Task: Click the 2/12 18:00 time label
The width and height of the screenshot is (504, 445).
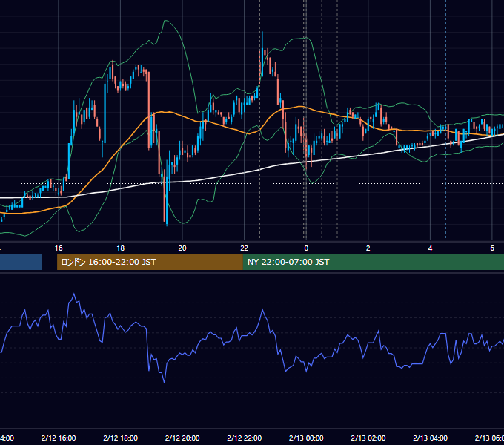Action: point(121,438)
